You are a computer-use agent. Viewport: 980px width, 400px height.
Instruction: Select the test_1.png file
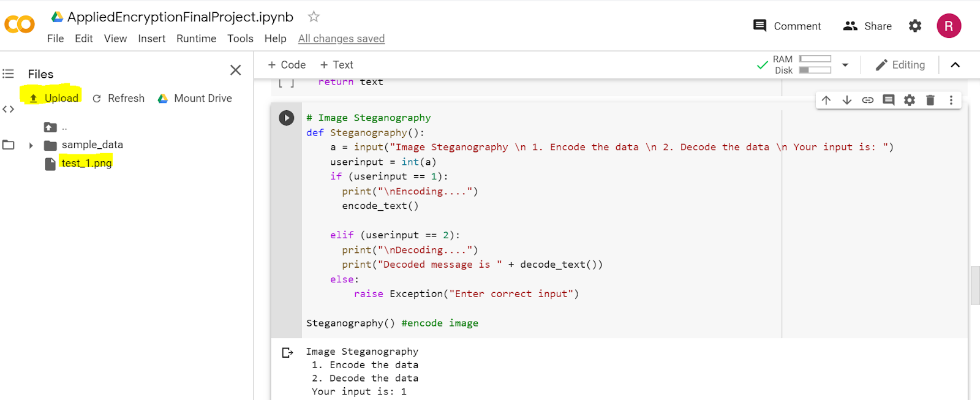coord(86,163)
